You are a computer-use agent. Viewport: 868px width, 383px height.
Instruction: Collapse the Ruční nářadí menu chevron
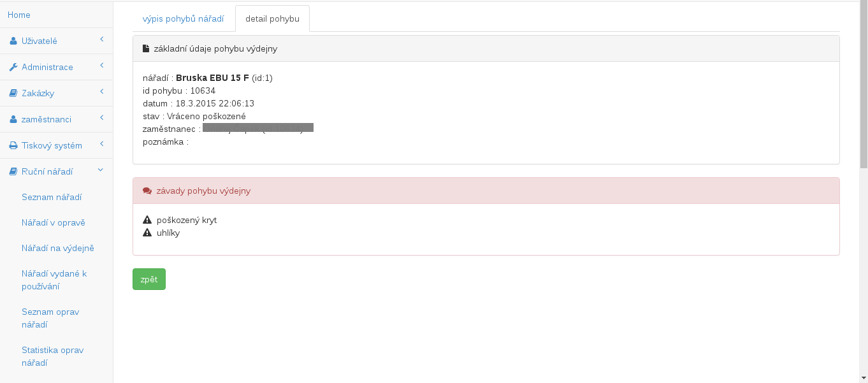(x=101, y=171)
